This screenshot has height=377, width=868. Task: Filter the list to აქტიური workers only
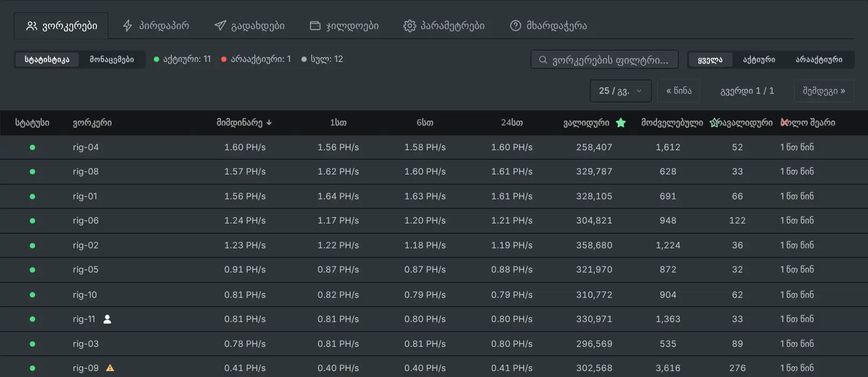tap(759, 59)
